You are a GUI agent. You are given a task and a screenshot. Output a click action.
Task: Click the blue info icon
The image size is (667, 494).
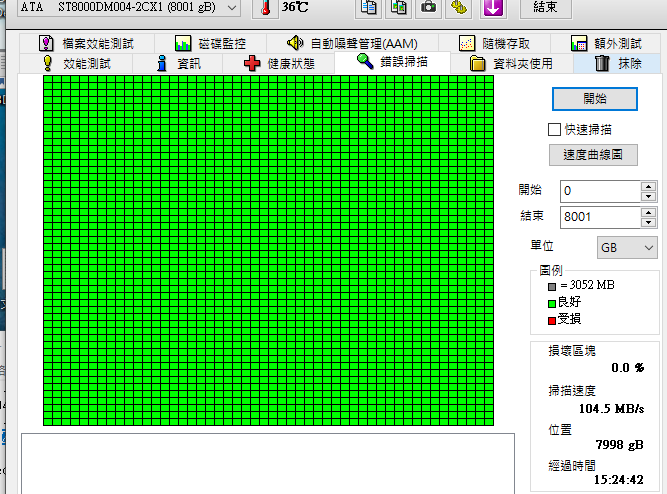coord(162,63)
